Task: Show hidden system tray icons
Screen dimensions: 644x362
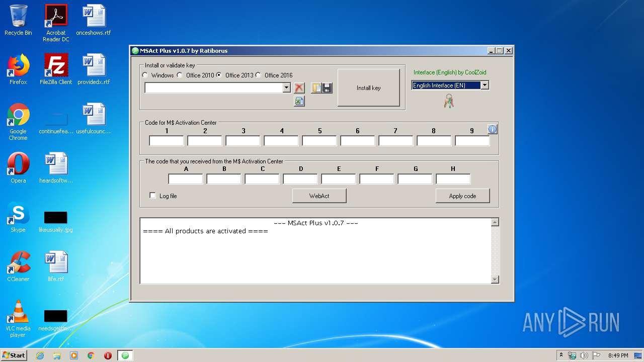Action: click(561, 355)
